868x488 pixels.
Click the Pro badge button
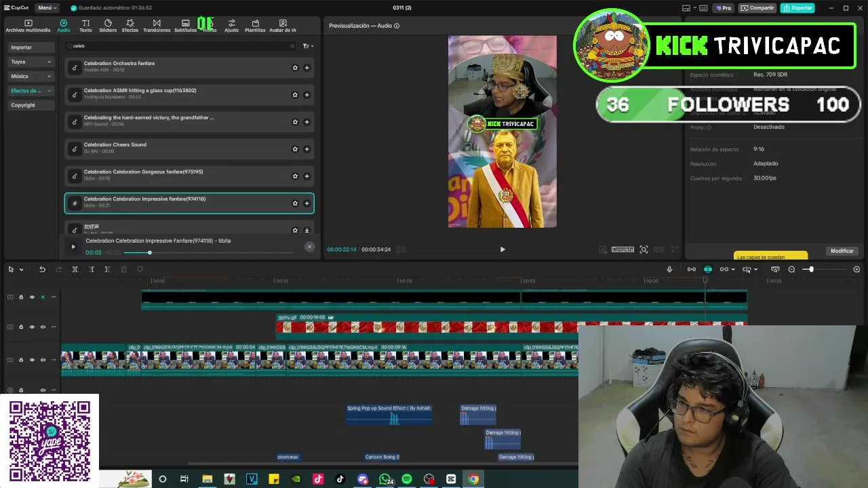click(724, 8)
